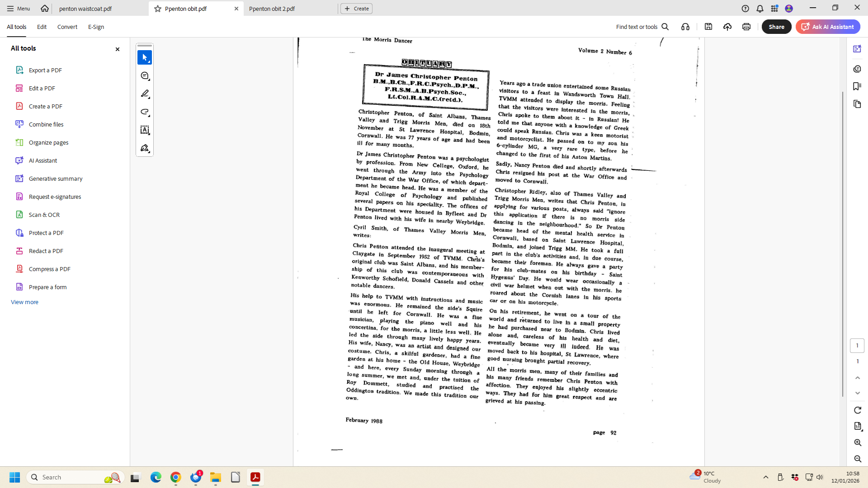868x488 pixels.
Task: Open the bookmarks panel icon
Action: point(857,86)
